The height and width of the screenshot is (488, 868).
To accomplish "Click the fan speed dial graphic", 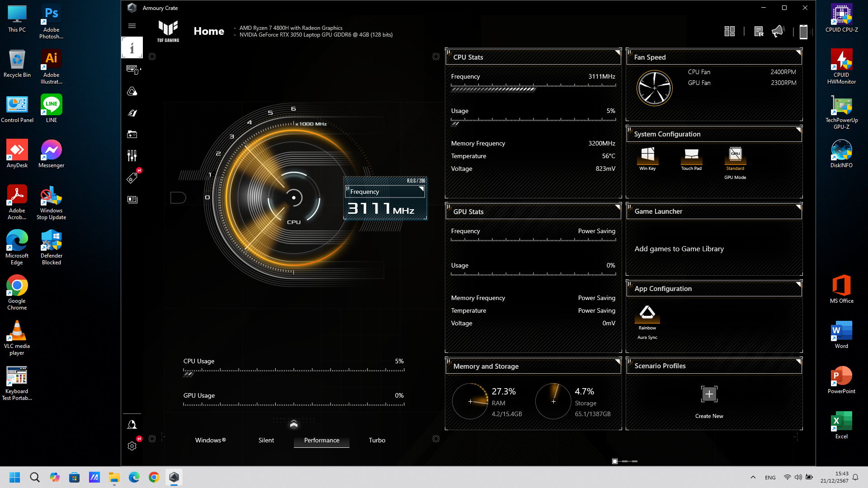I will point(654,88).
